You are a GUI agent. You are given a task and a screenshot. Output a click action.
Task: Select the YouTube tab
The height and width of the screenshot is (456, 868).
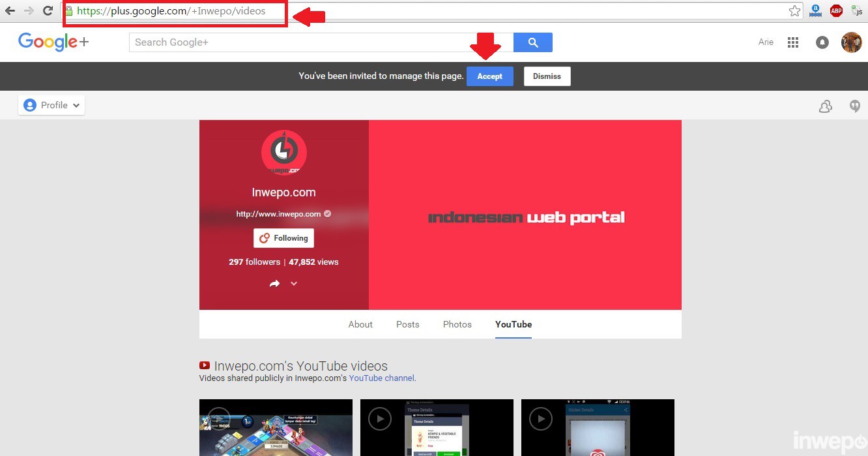pyautogui.click(x=514, y=324)
